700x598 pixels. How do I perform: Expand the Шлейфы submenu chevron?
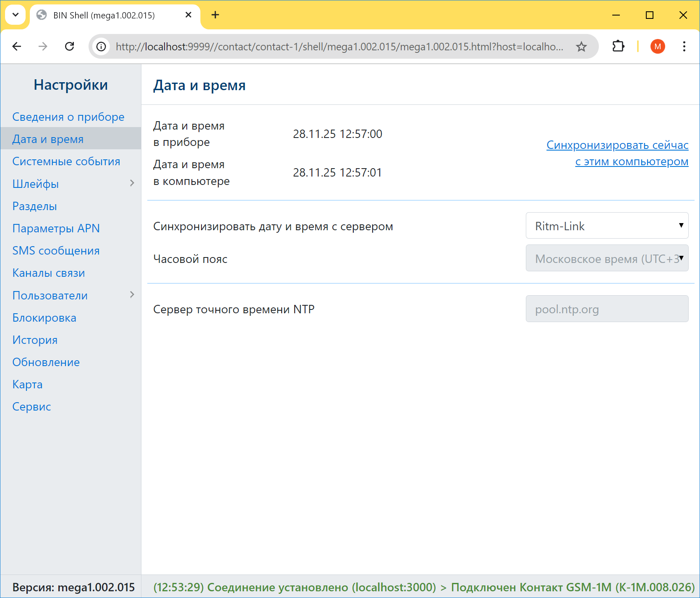pyautogui.click(x=132, y=183)
